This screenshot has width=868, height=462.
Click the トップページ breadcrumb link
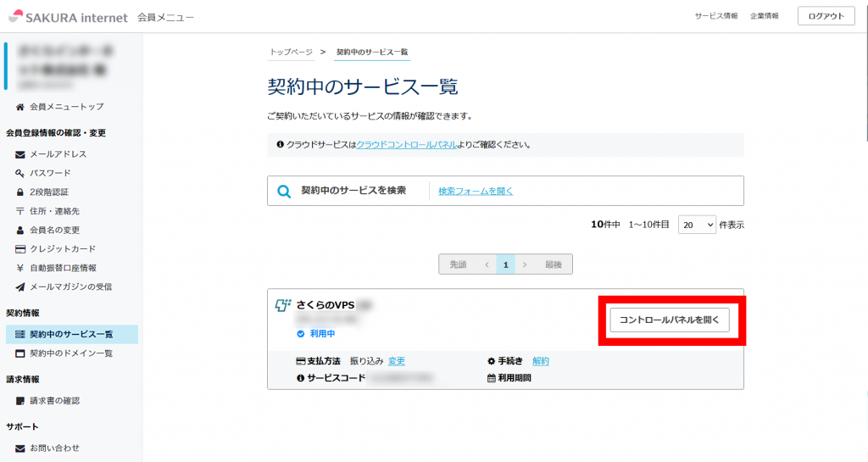292,52
